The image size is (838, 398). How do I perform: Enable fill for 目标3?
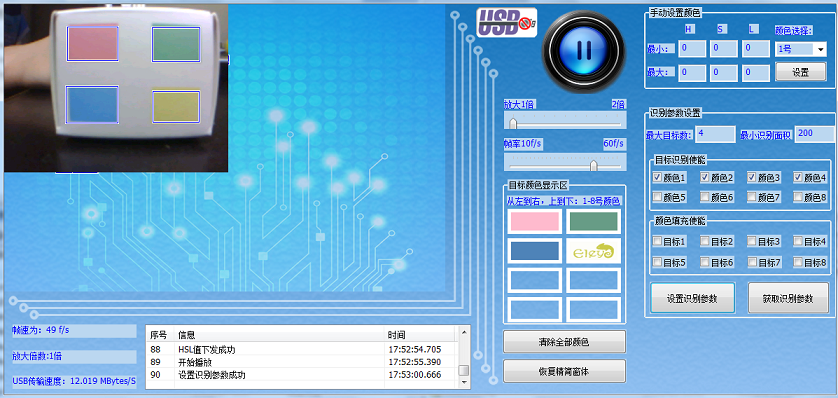pos(751,241)
